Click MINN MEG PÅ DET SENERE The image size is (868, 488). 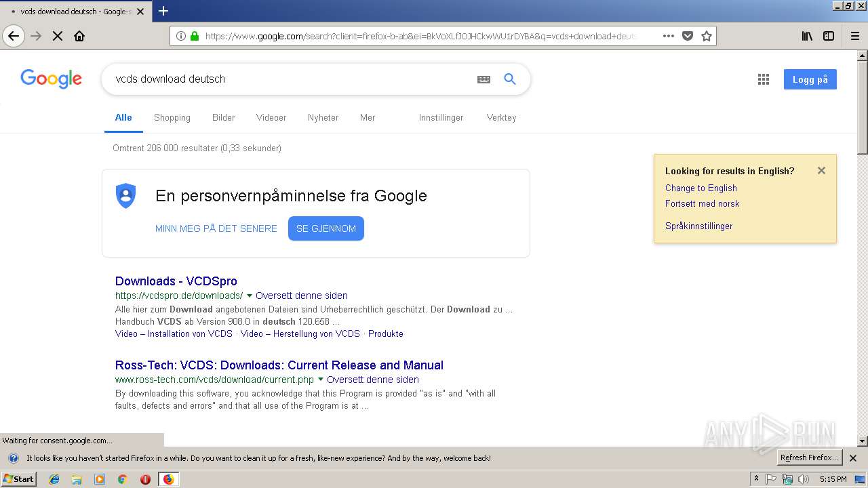pyautogui.click(x=216, y=228)
